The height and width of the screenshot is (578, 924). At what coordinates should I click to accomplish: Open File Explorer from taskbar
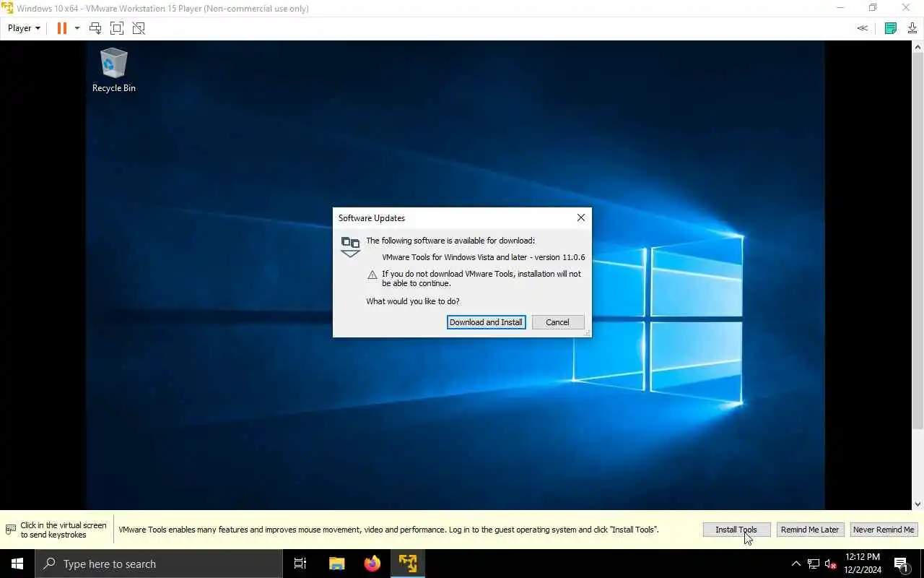(336, 564)
